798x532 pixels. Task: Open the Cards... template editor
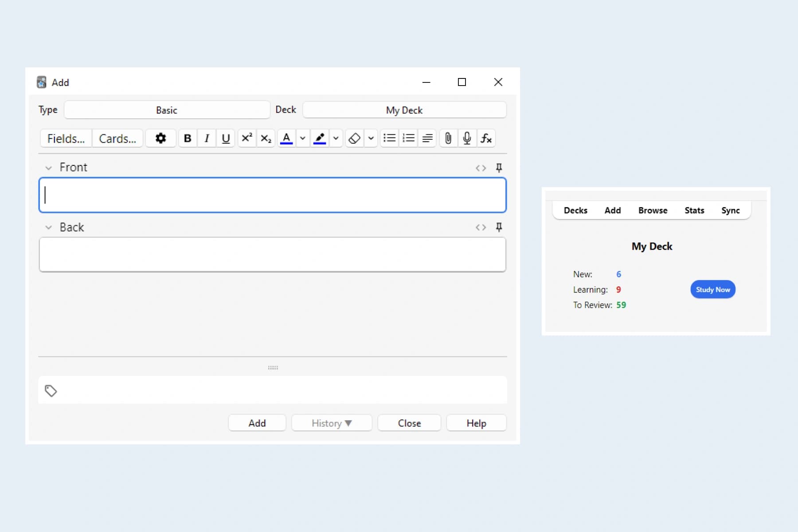pos(117,138)
